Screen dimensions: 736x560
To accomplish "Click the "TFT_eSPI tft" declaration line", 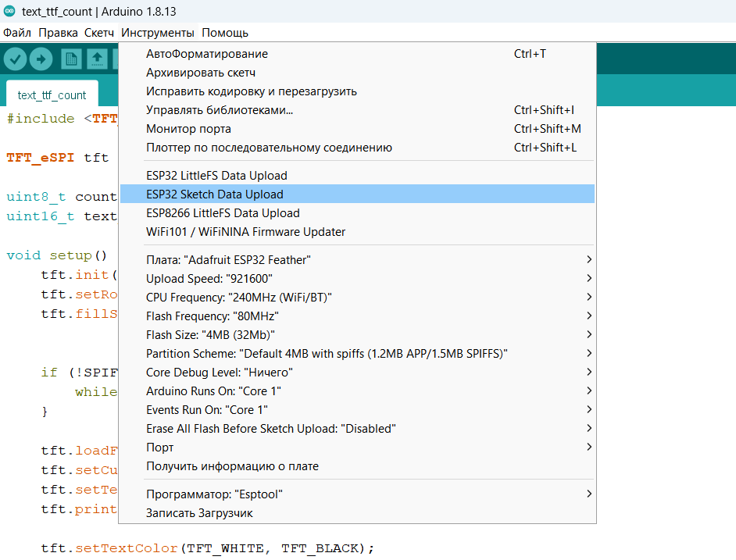I will tap(58, 158).
